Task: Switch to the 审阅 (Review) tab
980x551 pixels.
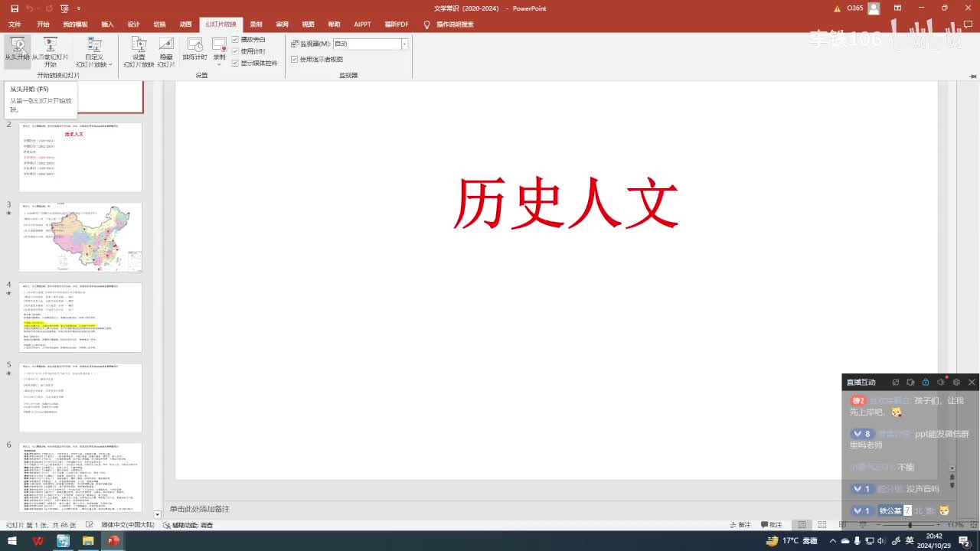Action: pyautogui.click(x=282, y=24)
